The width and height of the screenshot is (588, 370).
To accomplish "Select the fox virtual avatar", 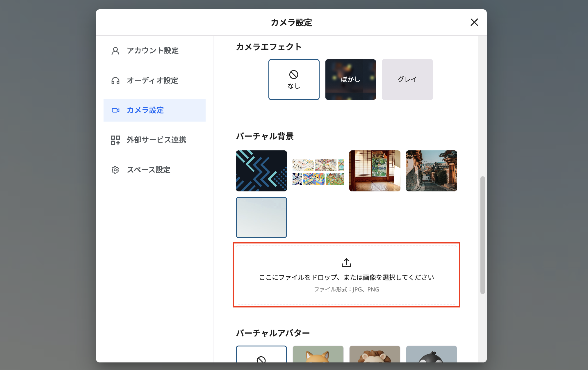I will [x=318, y=354].
